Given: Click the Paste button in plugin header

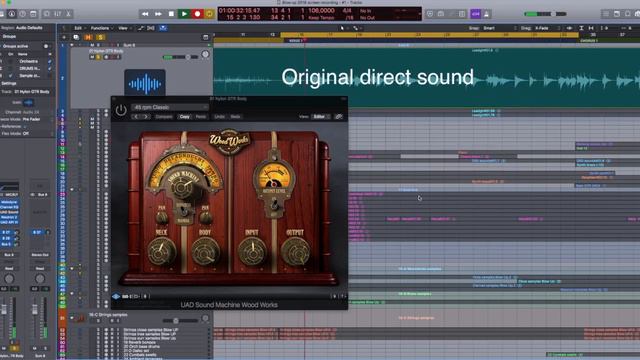Looking at the screenshot, I should point(200,117).
